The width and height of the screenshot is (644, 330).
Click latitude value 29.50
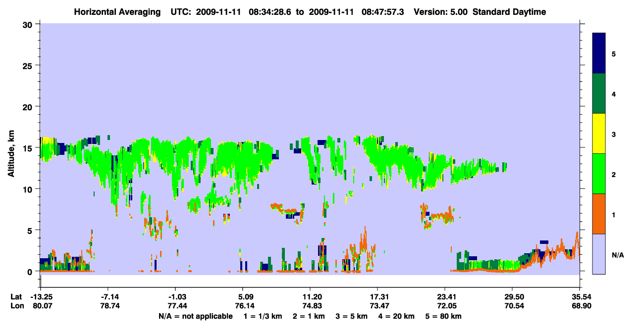515,297
